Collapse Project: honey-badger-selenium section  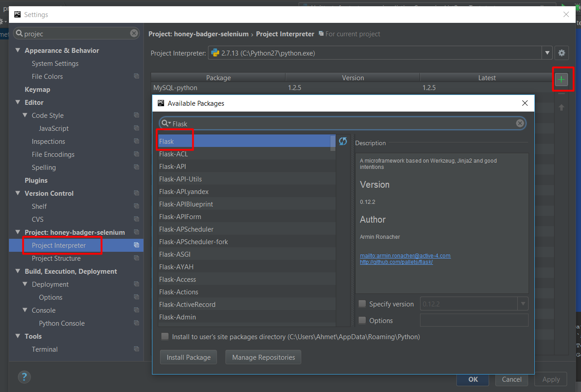tap(18, 233)
